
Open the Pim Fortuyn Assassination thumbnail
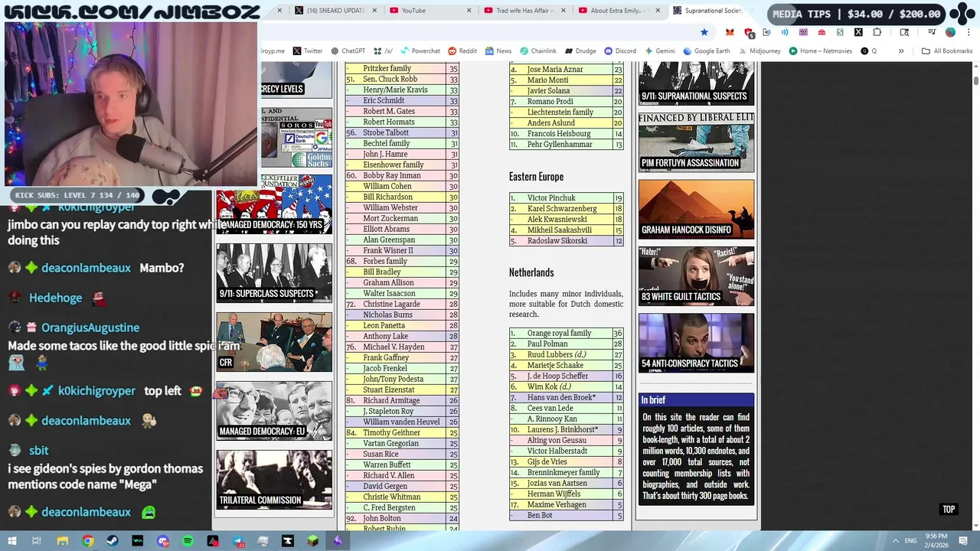(x=696, y=142)
